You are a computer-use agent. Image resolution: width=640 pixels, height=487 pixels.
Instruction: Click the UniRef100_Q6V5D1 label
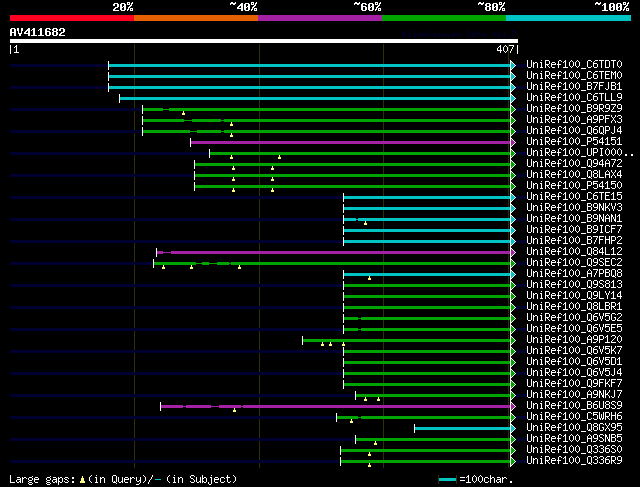(574, 362)
